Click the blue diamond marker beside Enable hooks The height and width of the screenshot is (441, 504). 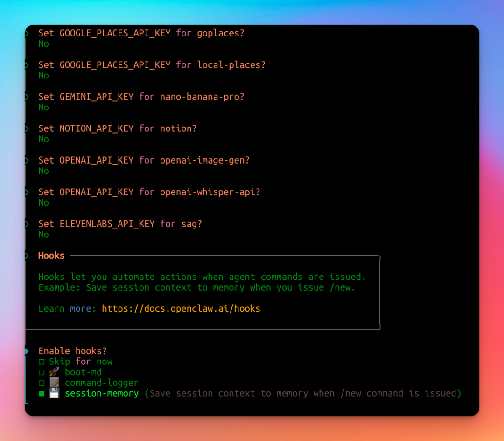[x=27, y=351]
